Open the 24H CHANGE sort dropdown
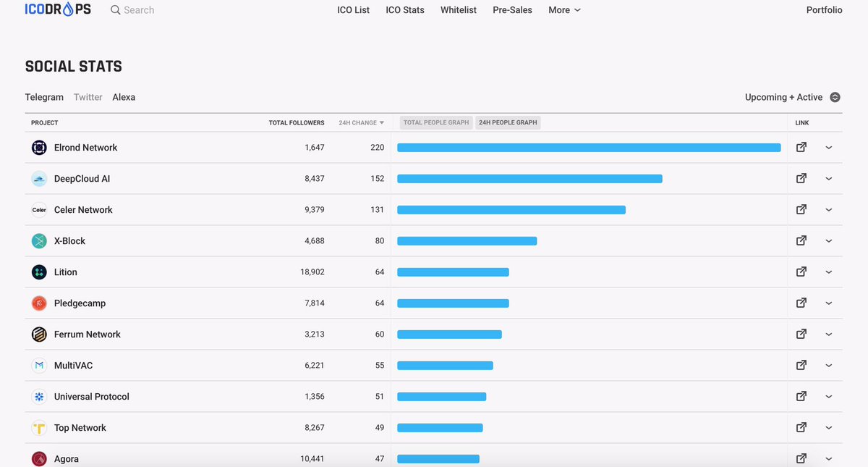Screen dimensions: 868x467 tap(361, 122)
